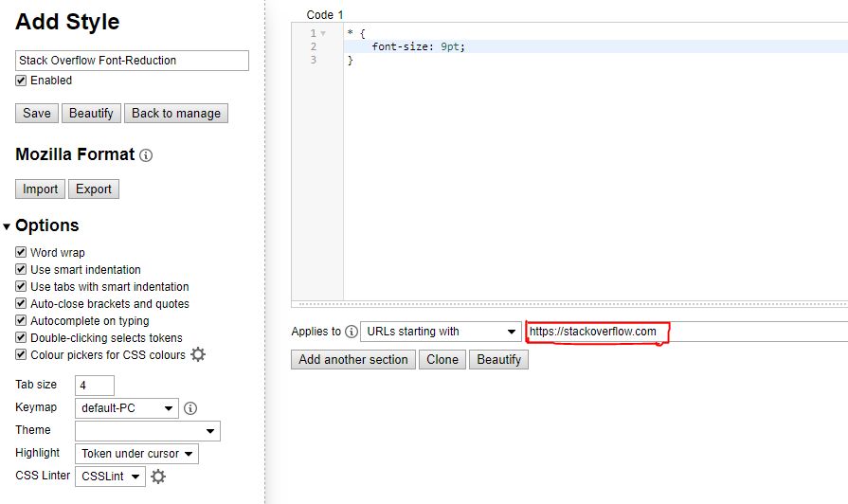Click the Import button
Screen dimensions: 848x504
[x=40, y=189]
